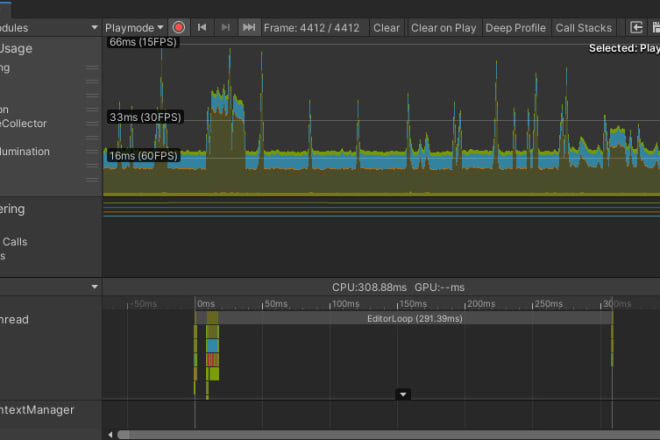Click the Selected: Play label in the chart corner
The image size is (660, 440).
pyautogui.click(x=624, y=48)
